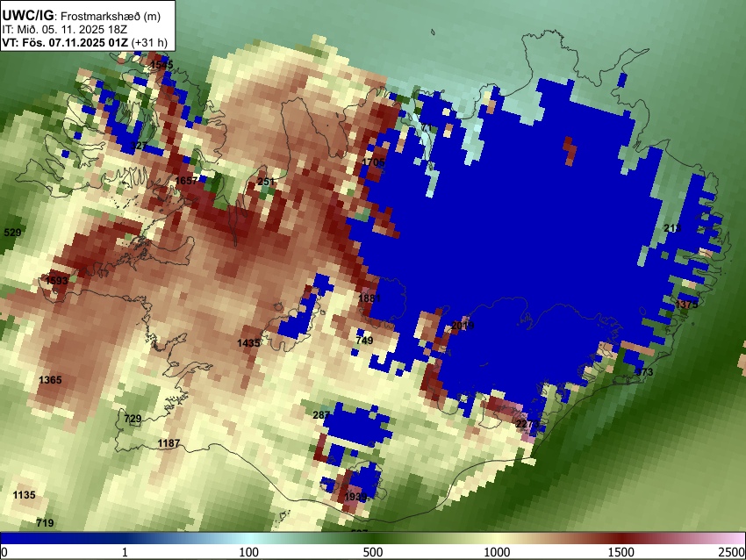Screen dimensions: 746x560
Task: Select the 1135 value label
Action: (x=24, y=495)
